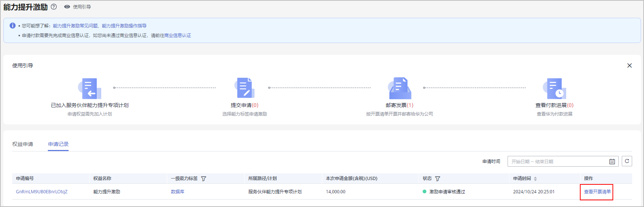This screenshot has width=644, height=207.
Task: Click the 已加入服务伙伴能力提升专项计划 step icon
Action: pyautogui.click(x=89, y=89)
